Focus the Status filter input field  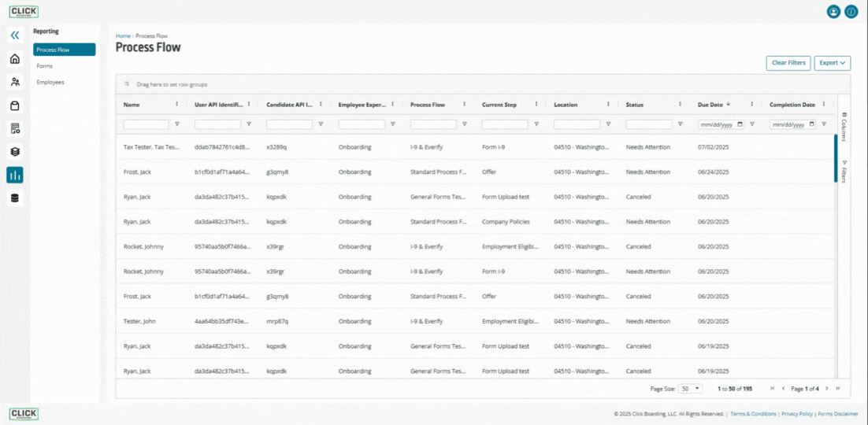pyautogui.click(x=649, y=124)
